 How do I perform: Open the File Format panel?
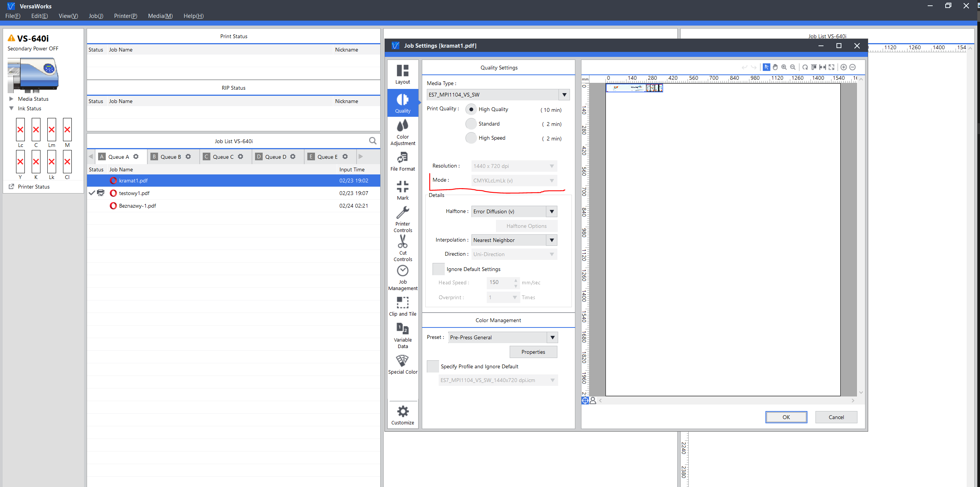pos(402,161)
